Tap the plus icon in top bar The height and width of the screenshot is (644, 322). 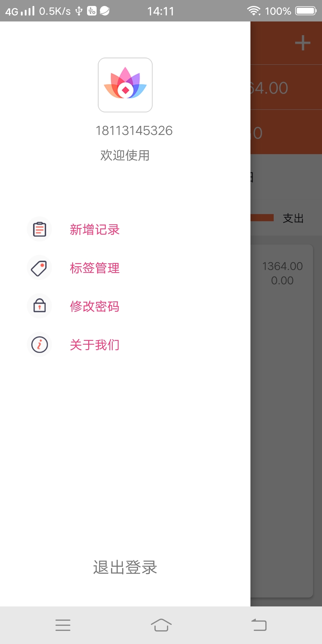pos(303,43)
